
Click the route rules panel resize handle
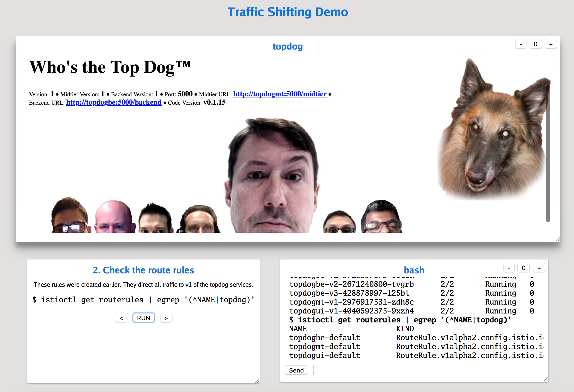(x=257, y=381)
